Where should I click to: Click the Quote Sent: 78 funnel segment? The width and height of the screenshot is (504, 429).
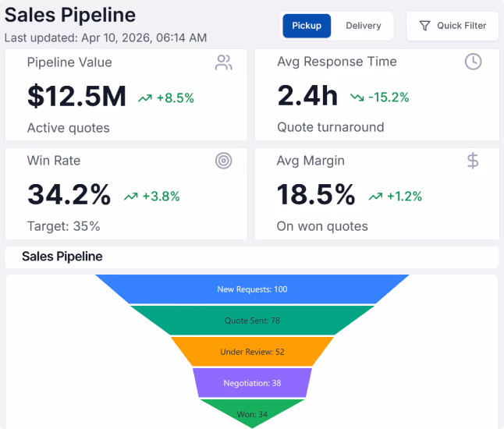click(x=252, y=321)
